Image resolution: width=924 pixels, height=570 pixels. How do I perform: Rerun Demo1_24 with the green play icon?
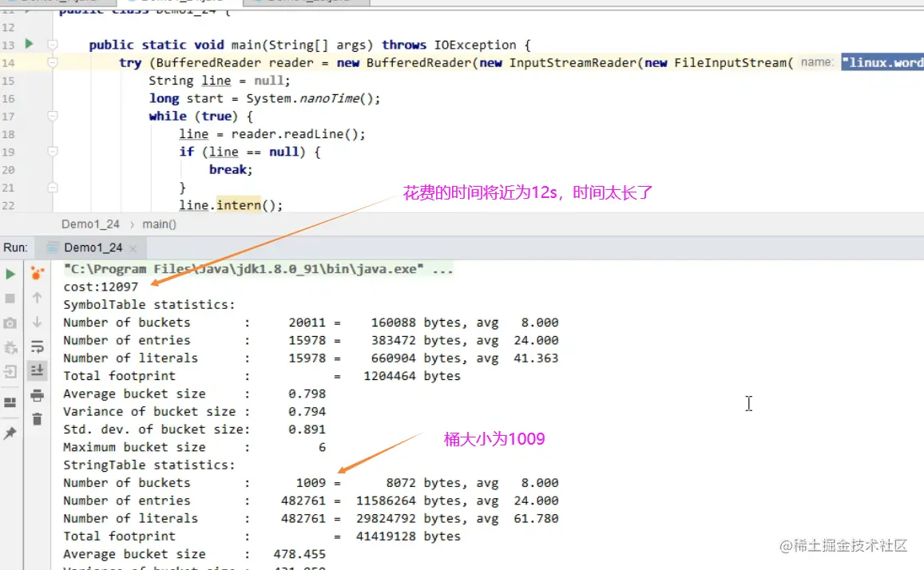pyautogui.click(x=10, y=274)
